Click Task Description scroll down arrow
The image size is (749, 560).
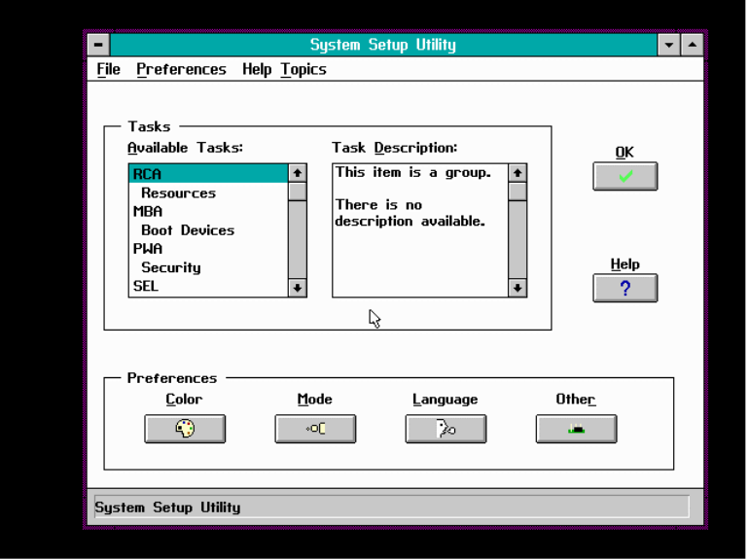click(x=517, y=288)
